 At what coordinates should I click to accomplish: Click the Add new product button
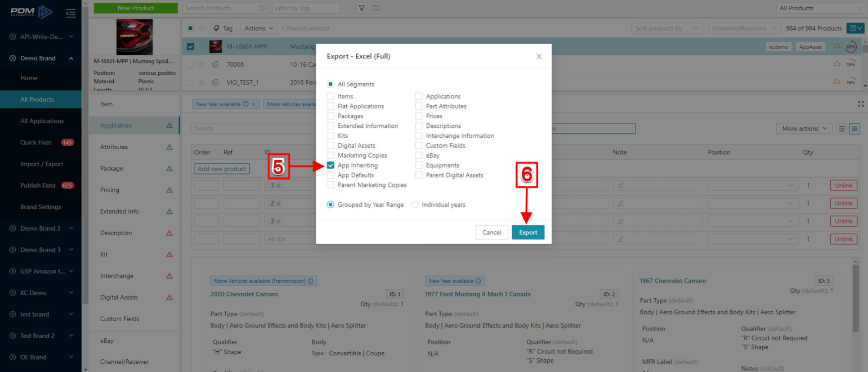(x=222, y=169)
